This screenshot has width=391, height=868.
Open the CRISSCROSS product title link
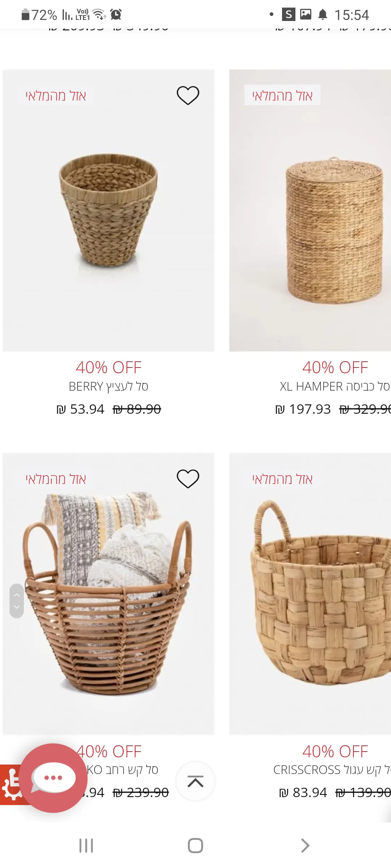pos(332,770)
